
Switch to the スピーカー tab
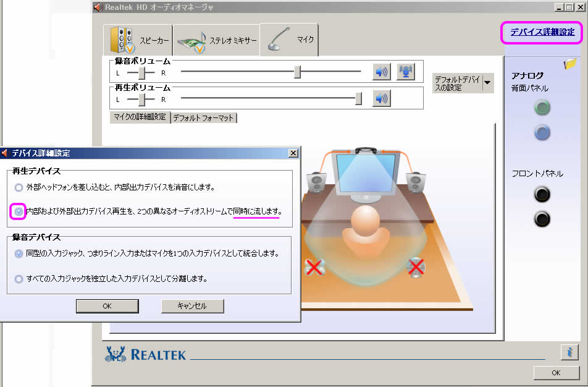[138, 40]
